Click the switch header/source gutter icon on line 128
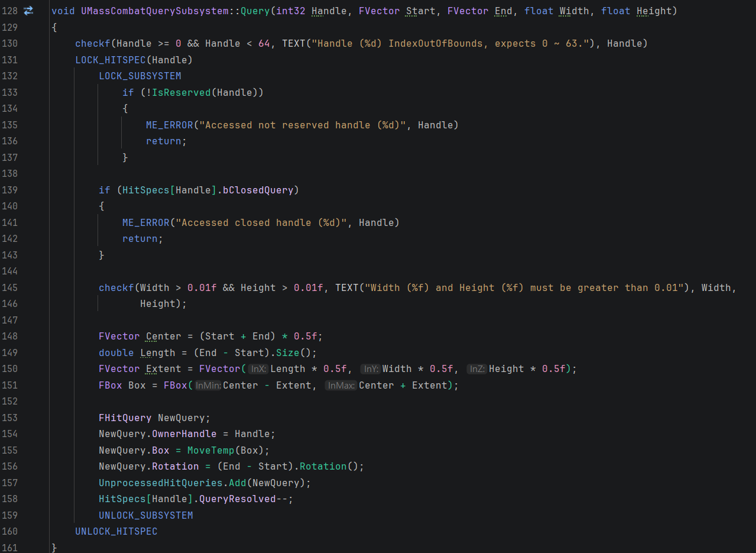This screenshot has height=553, width=756. pos(28,11)
